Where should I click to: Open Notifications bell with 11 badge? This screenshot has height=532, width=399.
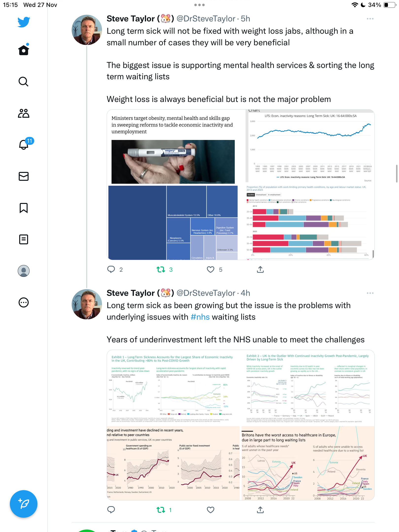(24, 144)
